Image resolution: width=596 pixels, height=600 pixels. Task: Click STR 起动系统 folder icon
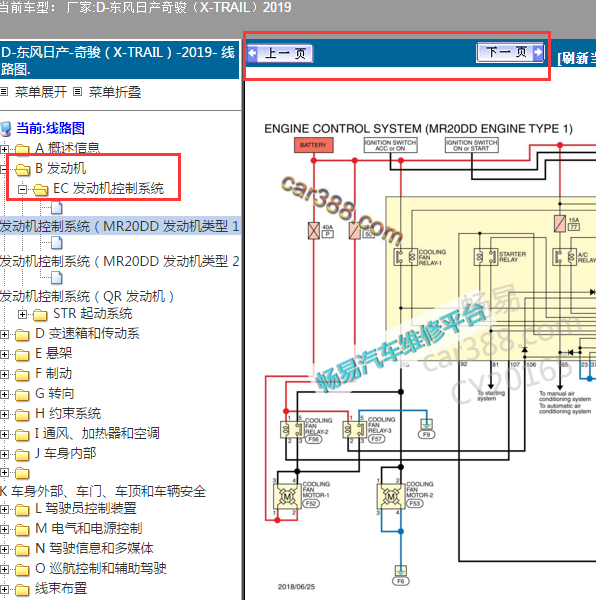point(40,315)
